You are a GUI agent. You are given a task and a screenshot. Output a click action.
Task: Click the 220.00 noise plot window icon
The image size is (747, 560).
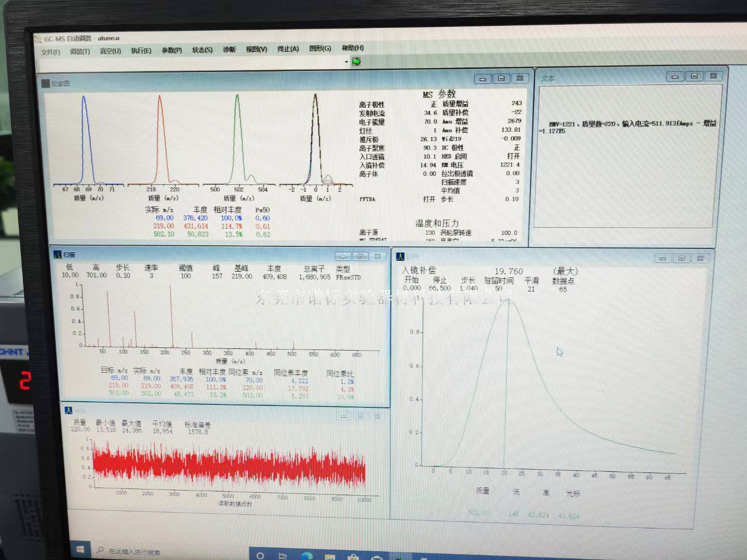[x=68, y=410]
